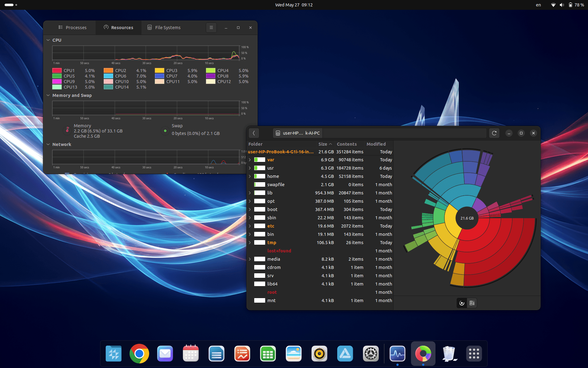The image size is (588, 368).
Task: Expand the media folder row
Action: [250, 259]
